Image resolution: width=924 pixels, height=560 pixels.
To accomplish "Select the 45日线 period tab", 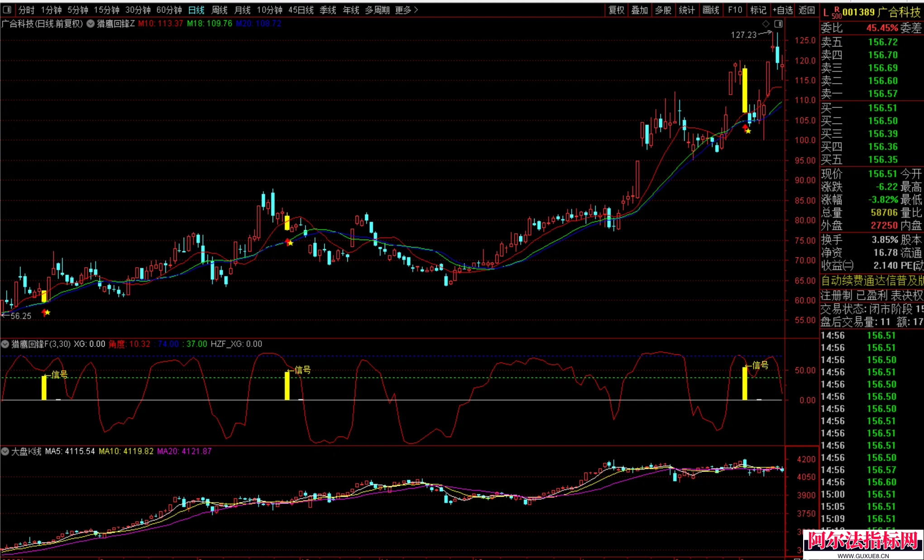I will click(301, 10).
